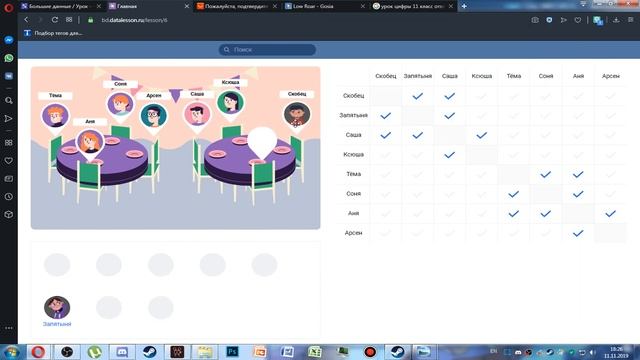
Task: Enable unchecked Арсен row Скобец column cell
Action: tap(385, 233)
